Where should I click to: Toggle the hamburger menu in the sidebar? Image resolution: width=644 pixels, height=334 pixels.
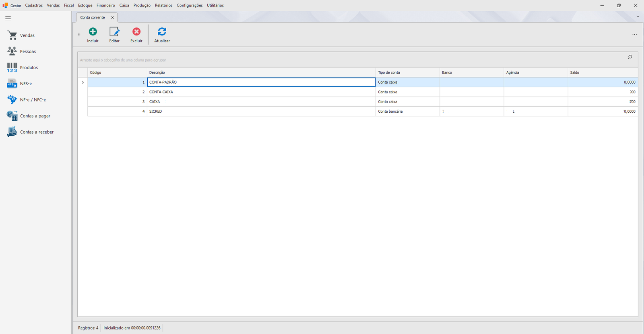point(8,18)
